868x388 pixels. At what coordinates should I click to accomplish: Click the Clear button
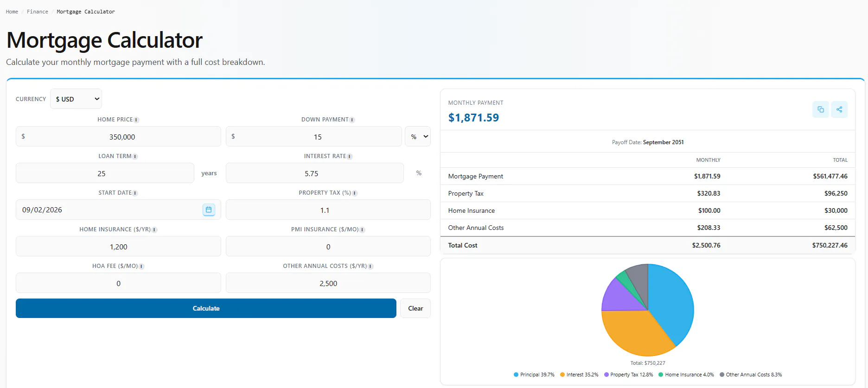(415, 308)
